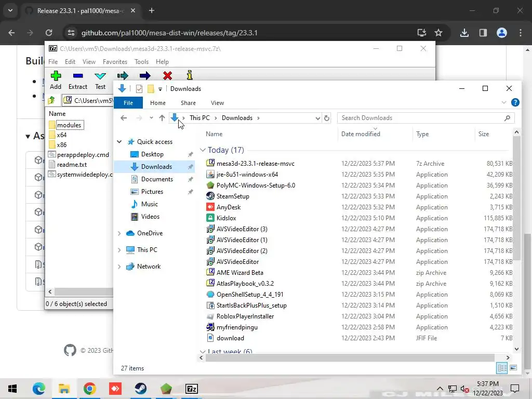Viewport: 532px width, 399px height.
Task: Click the Properties icon in Explorer title bar
Action: [139, 88]
